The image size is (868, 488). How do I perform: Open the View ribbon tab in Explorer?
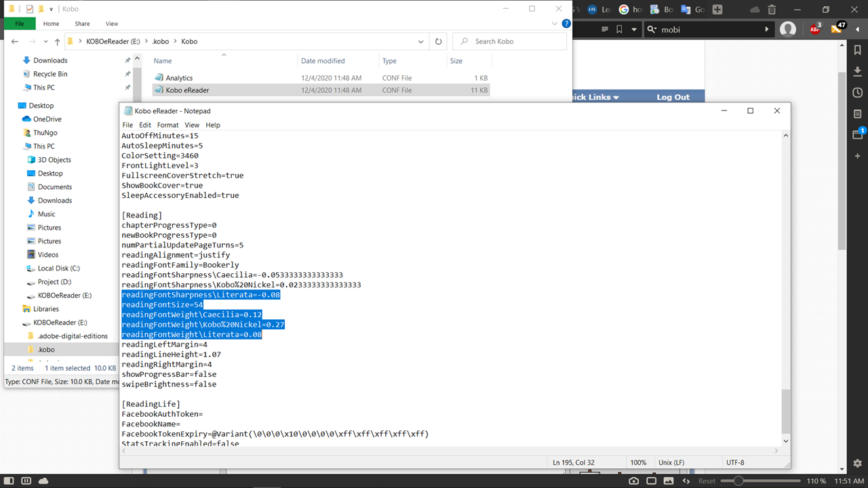coord(112,24)
